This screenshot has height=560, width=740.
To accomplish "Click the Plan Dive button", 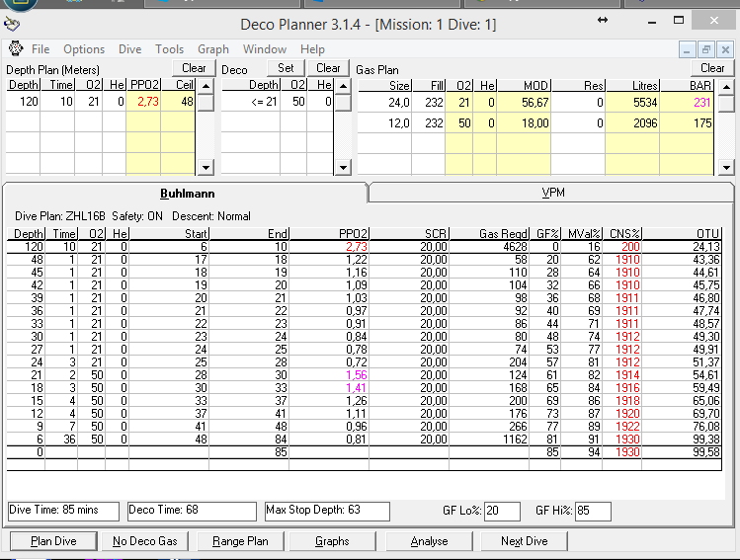I will (53, 541).
